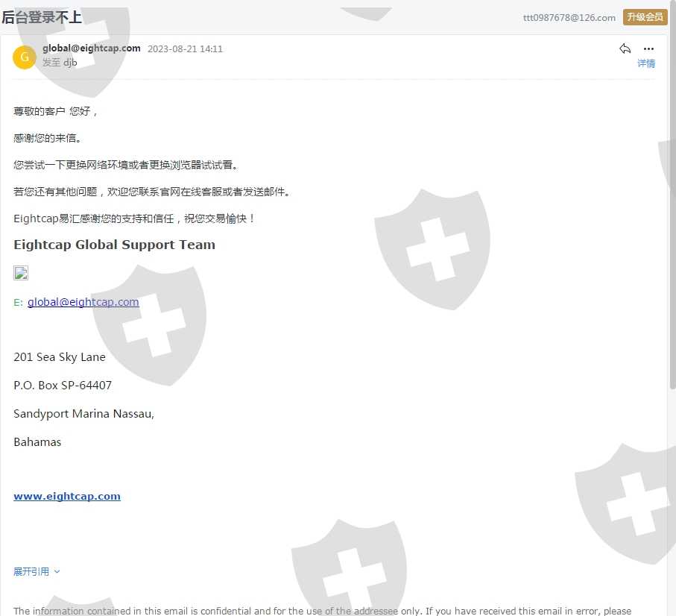Click the confidentiality disclaimer text at bottom
The image size is (676, 616).
322,611
